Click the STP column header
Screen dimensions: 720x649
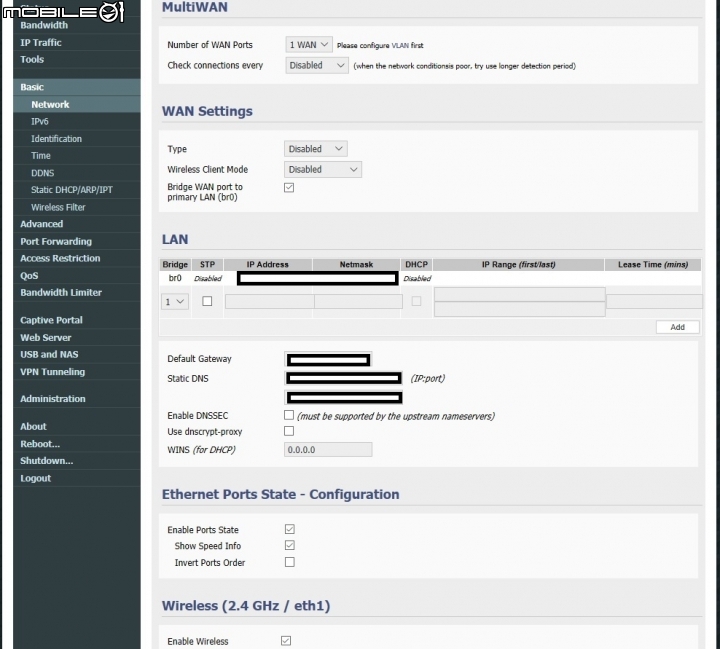208,265
